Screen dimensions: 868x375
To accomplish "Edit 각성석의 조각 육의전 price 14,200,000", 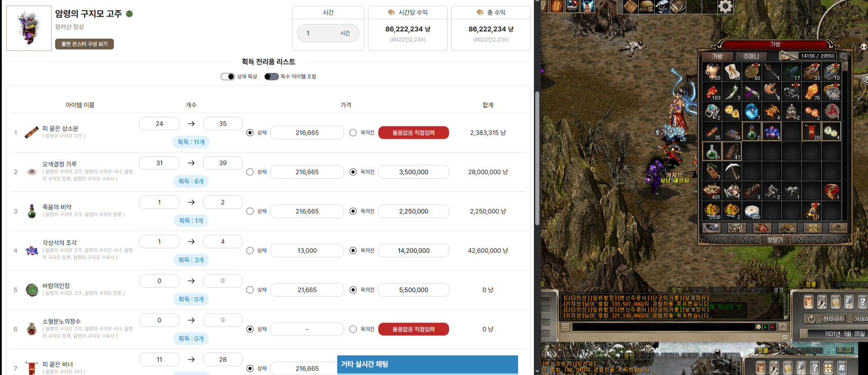I will click(x=414, y=251).
